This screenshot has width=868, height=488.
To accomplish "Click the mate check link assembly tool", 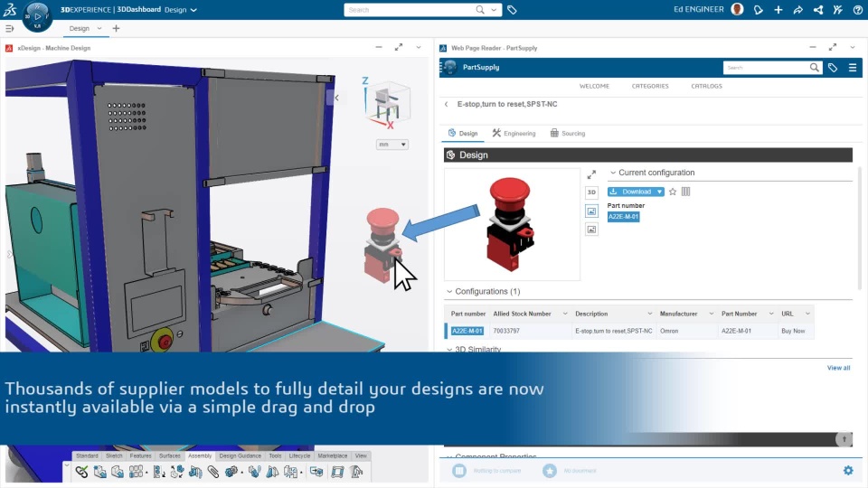I will pos(82,472).
